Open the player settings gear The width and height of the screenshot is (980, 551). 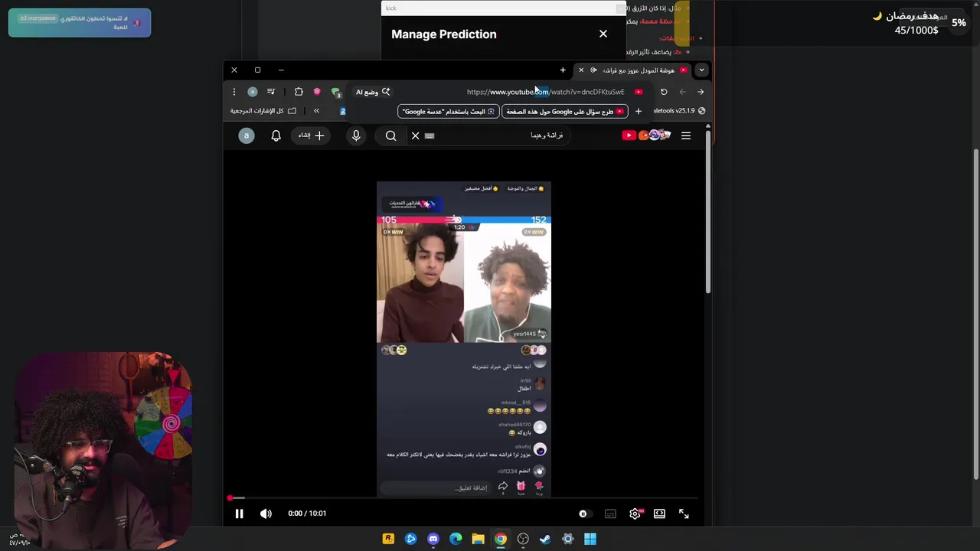tap(635, 514)
